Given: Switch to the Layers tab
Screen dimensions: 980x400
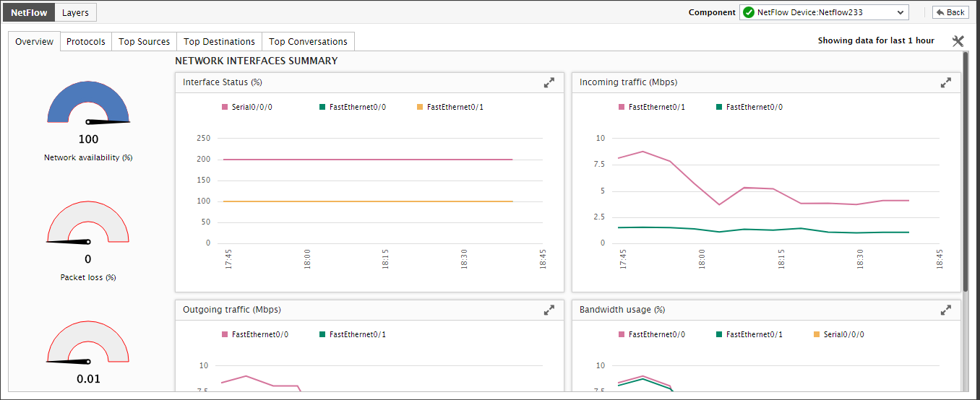Looking at the screenshot, I should [x=76, y=12].
